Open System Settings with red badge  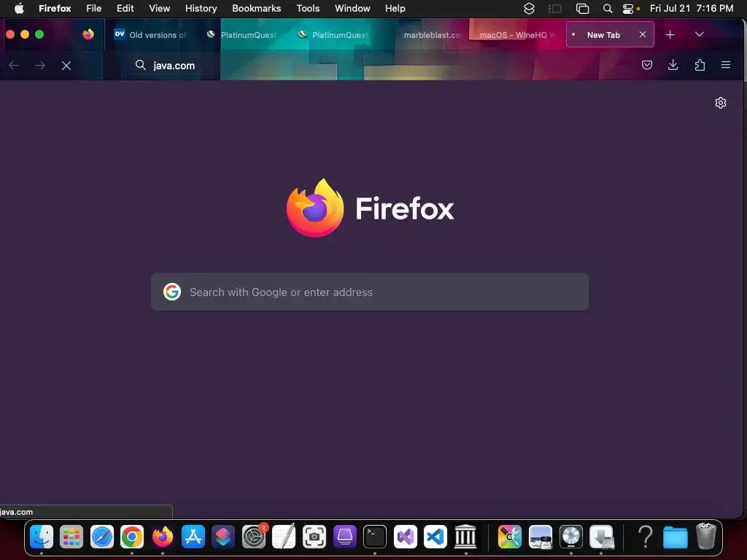[254, 537]
